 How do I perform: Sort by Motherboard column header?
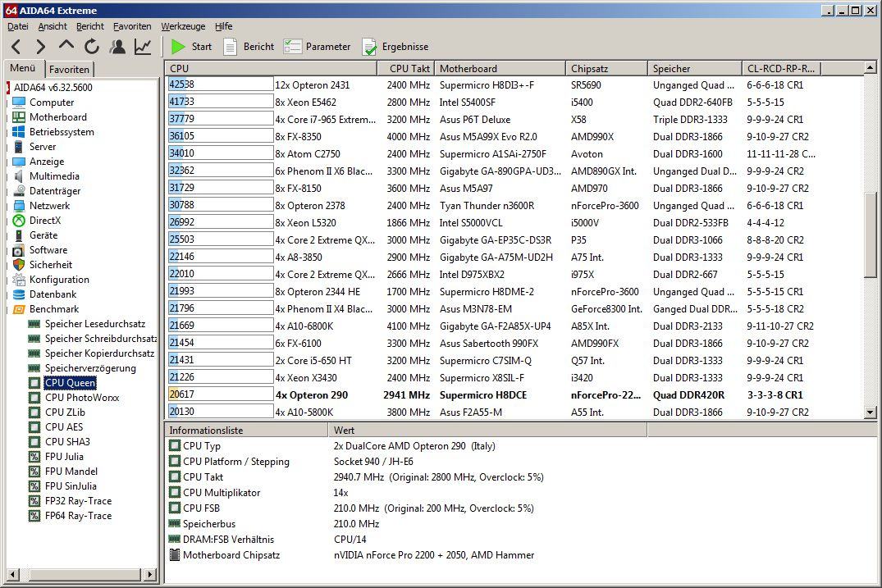[500, 69]
